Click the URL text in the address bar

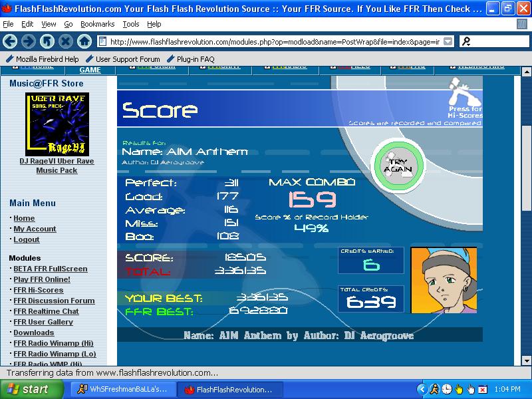(x=275, y=42)
